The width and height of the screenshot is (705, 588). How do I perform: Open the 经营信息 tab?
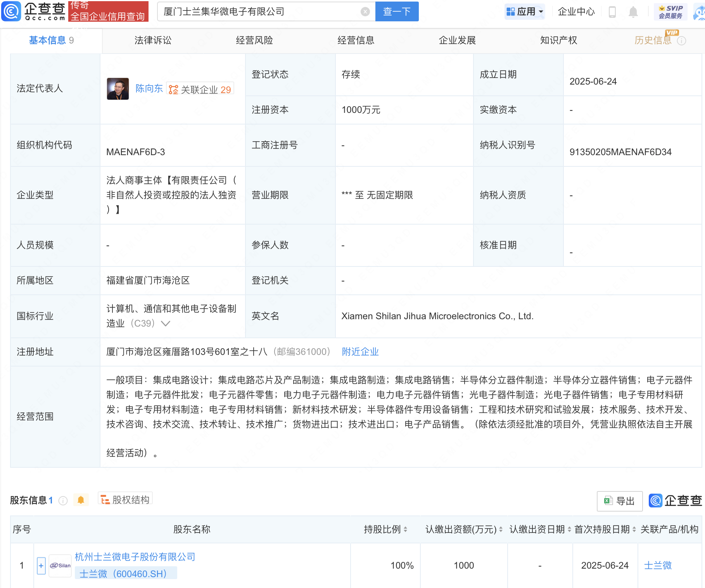(356, 40)
